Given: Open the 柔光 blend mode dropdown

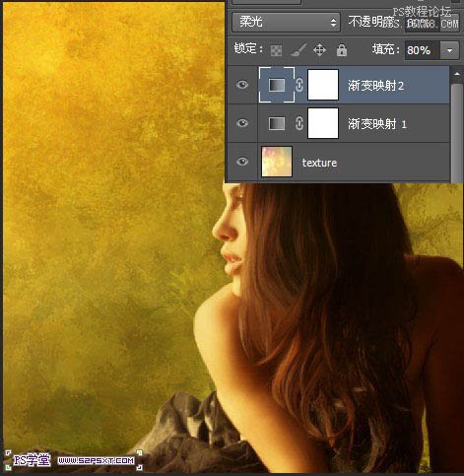Looking at the screenshot, I should click(x=286, y=23).
